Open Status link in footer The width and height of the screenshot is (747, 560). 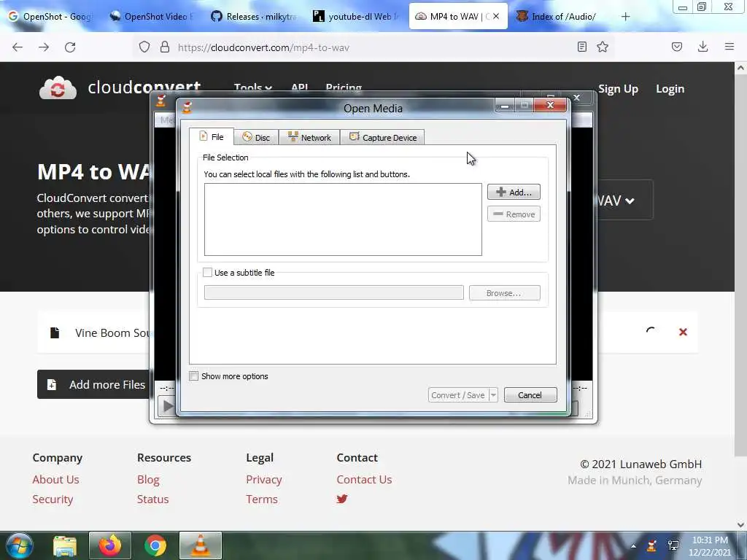(x=153, y=499)
